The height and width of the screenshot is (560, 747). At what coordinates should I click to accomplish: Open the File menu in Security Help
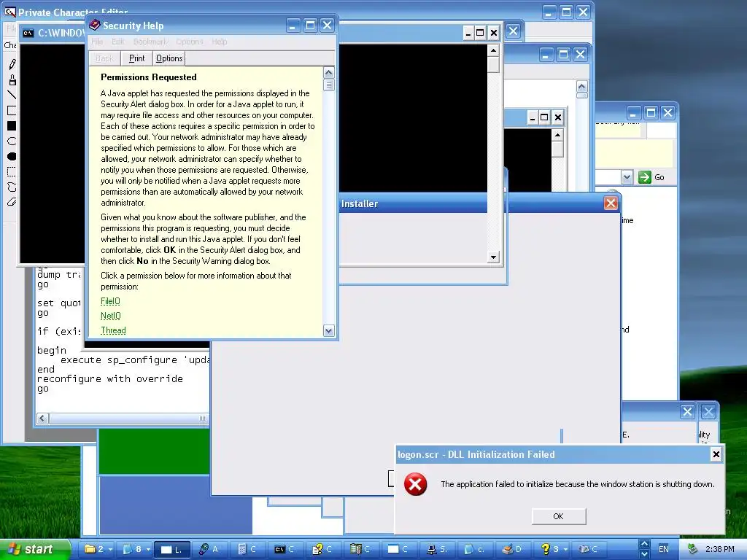point(97,42)
